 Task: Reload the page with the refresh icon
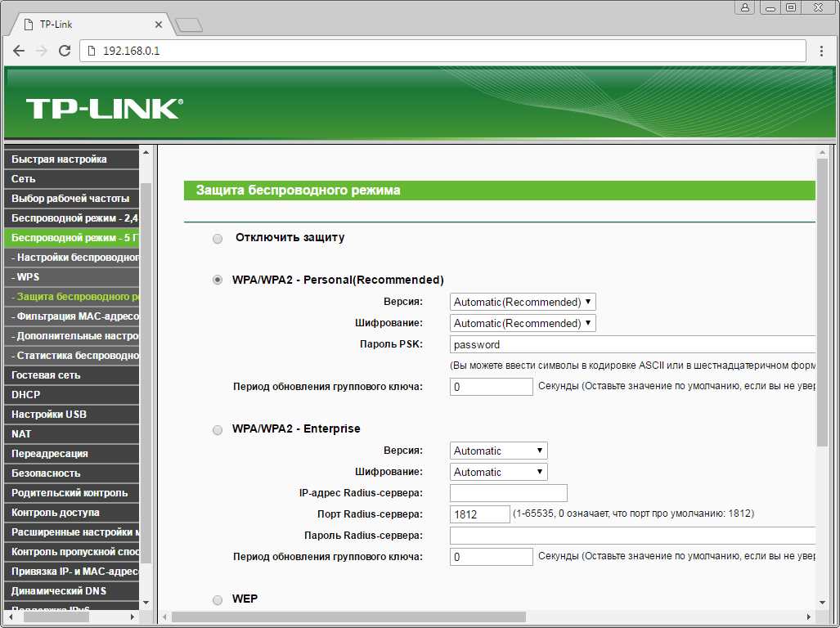click(65, 51)
